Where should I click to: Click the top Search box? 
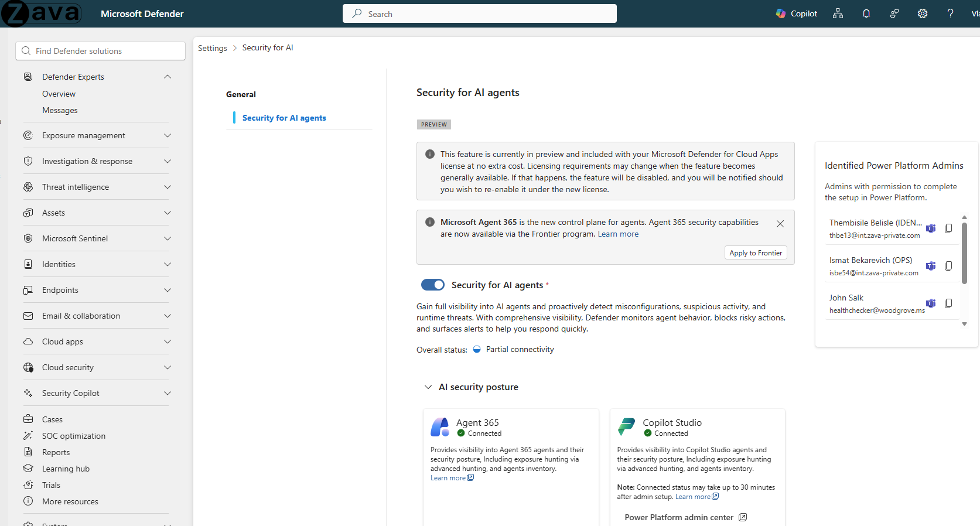(480, 13)
